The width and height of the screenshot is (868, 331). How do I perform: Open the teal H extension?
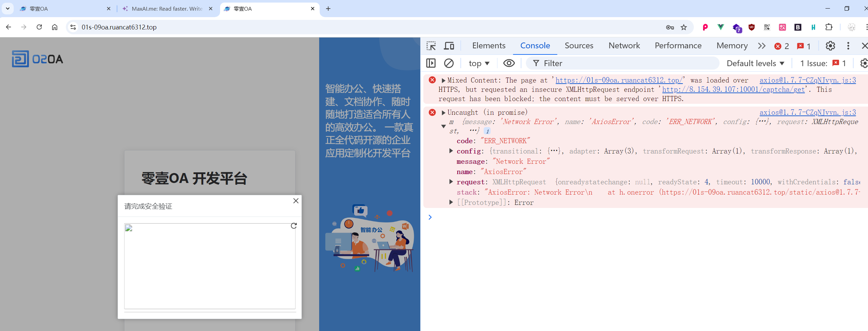point(813,27)
